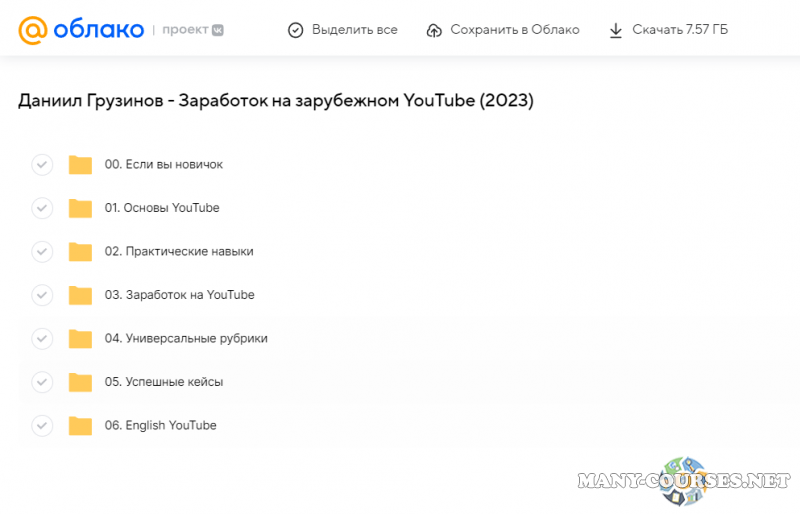Click the VK project badge icon
Image resolution: width=800 pixels, height=514 pixels.
click(x=217, y=30)
